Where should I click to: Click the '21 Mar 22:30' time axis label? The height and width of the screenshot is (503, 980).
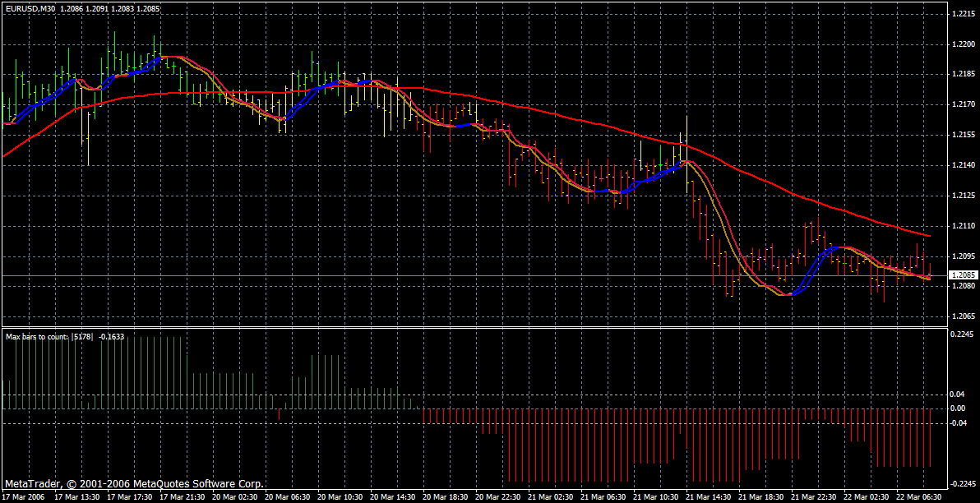812,497
